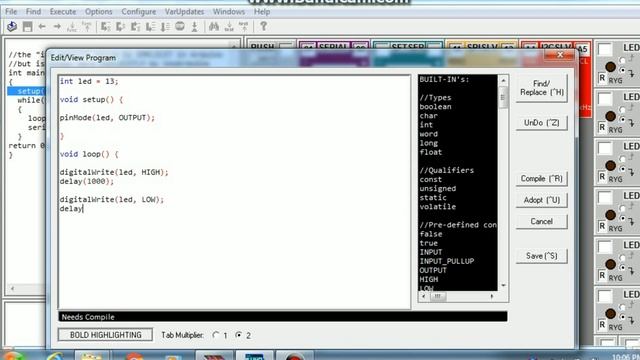Image resolution: width=640 pixels, height=360 pixels.
Task: Click 'HIGH' in the built-ins list
Action: (429, 280)
